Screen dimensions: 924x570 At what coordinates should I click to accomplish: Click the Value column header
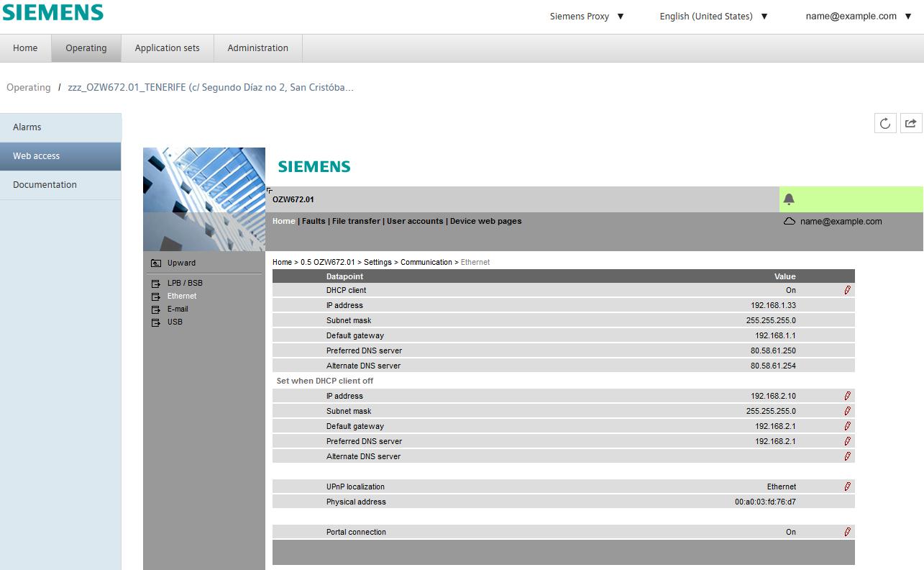point(785,276)
